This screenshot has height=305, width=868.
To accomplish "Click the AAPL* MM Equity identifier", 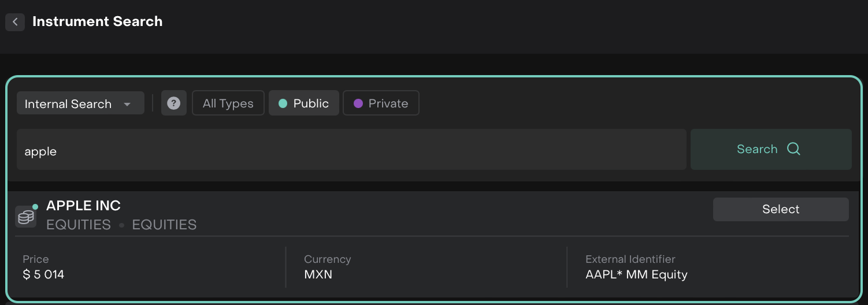I will [636, 274].
